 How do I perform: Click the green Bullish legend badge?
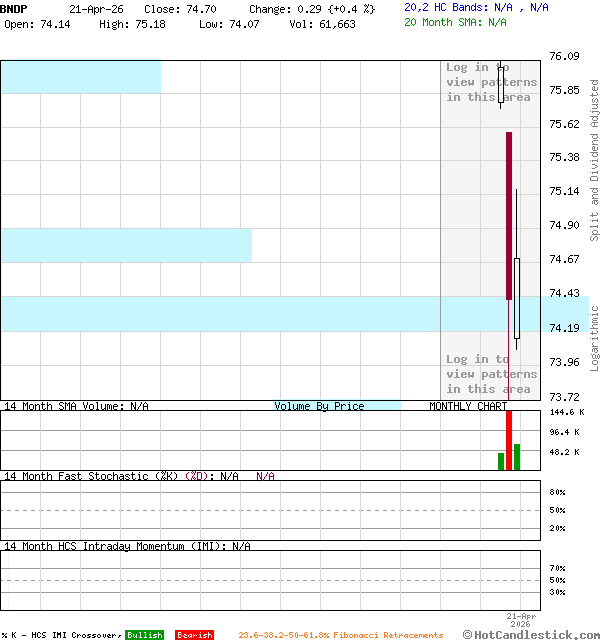144,635
